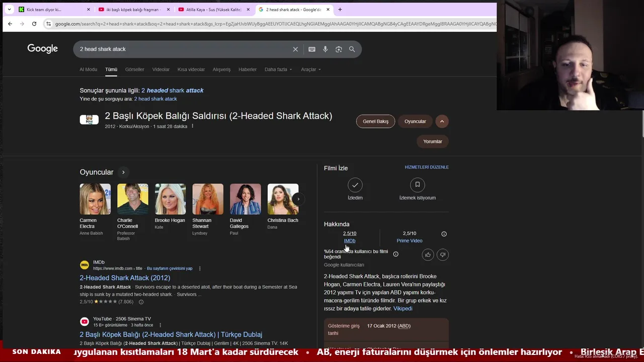Clear the search box with the X icon
This screenshot has width=644, height=362.
[295, 49]
